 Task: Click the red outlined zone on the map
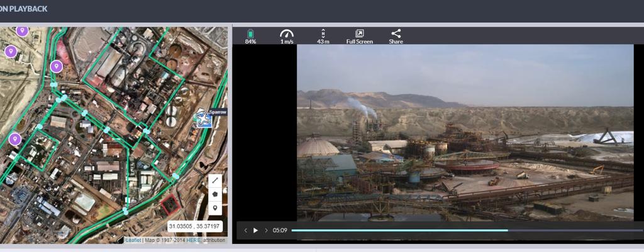(170, 204)
